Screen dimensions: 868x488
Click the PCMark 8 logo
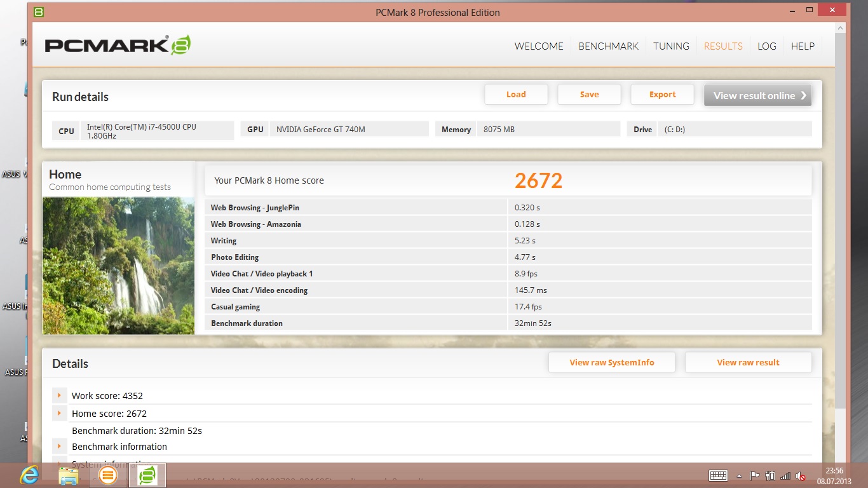click(x=118, y=45)
